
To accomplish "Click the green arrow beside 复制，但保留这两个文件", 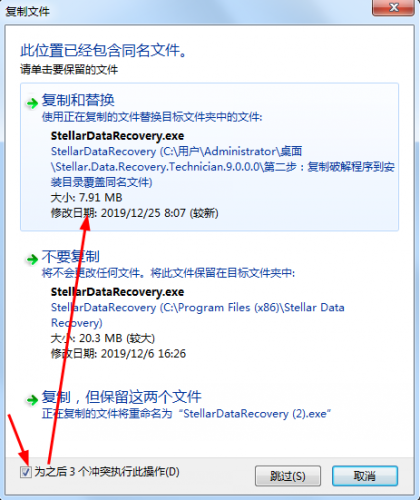I will point(32,399).
